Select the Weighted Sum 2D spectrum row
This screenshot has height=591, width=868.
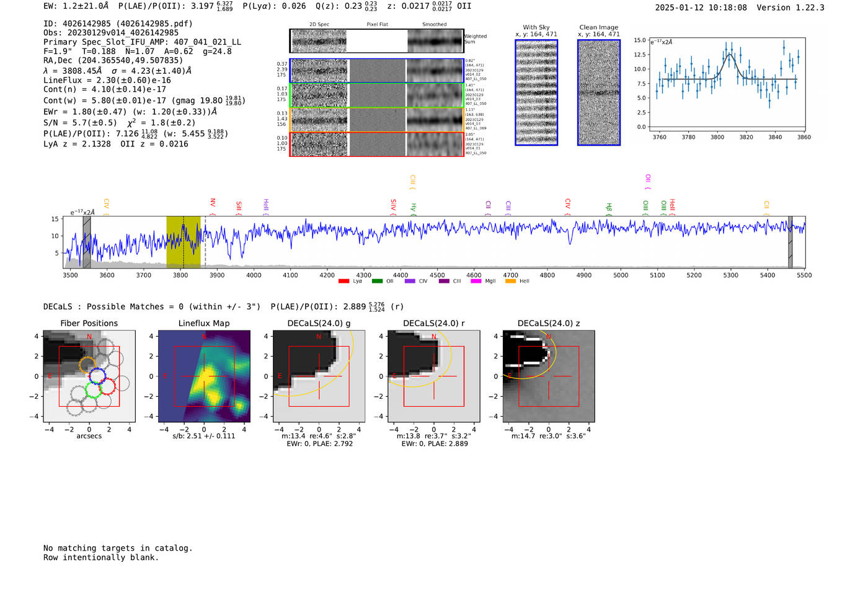point(376,41)
